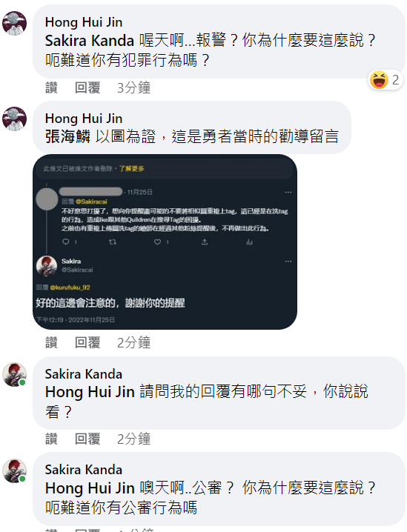The image size is (407, 532).
Task: Open the attached tweet screenshot image
Action: pos(165,242)
